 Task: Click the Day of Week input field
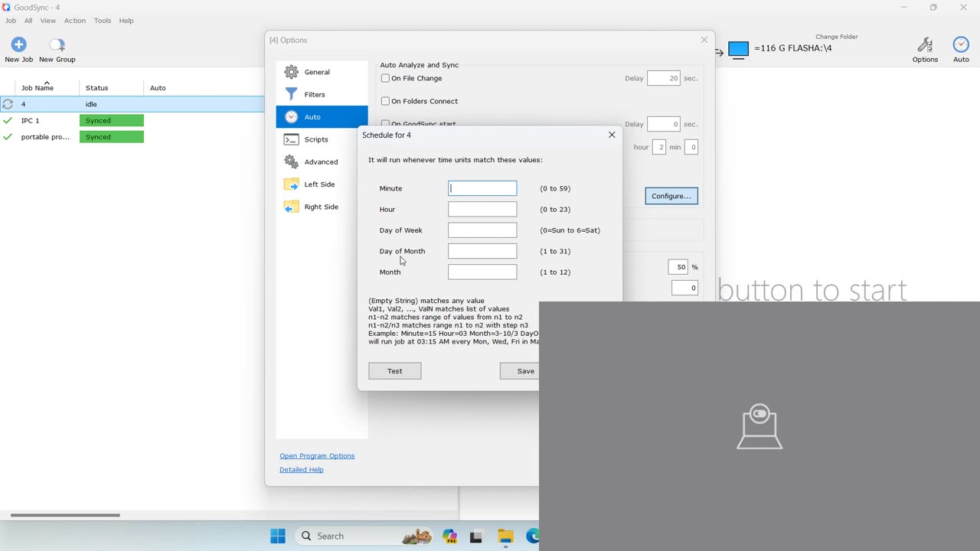(482, 230)
